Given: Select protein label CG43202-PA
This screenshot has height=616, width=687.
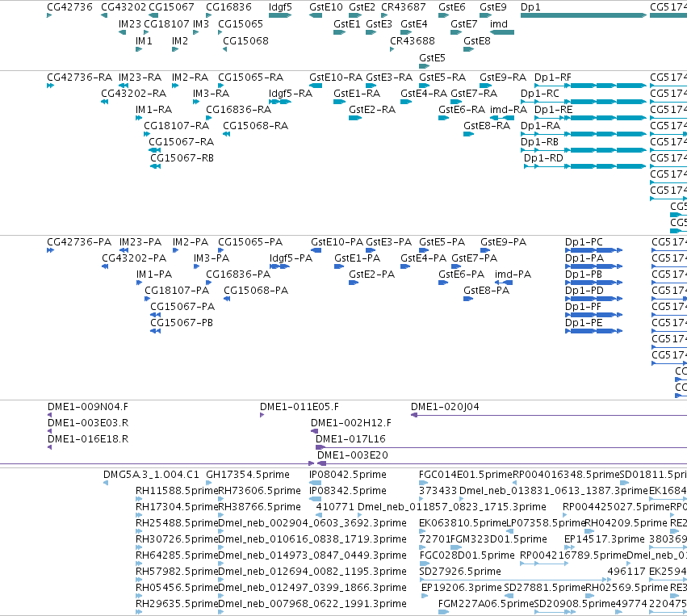Looking at the screenshot, I should 134,258.
